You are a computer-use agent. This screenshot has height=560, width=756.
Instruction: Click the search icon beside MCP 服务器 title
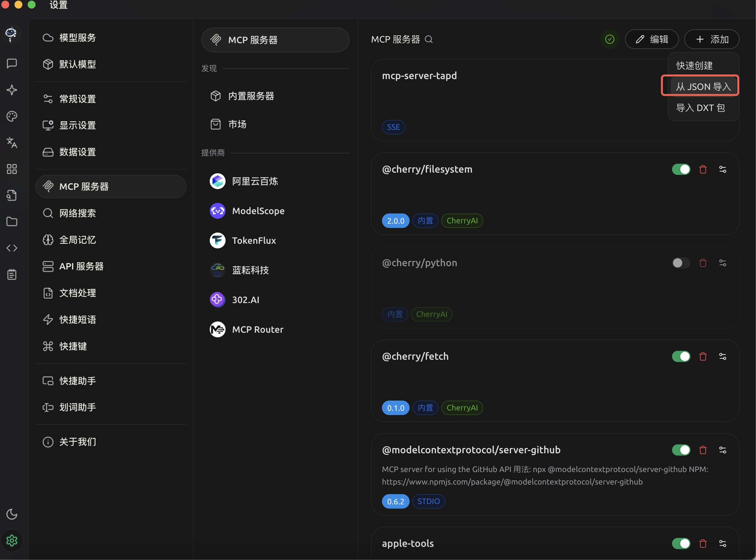(429, 39)
